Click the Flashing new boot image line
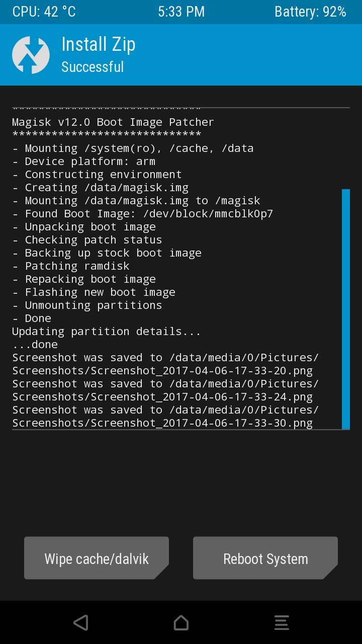 (94, 292)
